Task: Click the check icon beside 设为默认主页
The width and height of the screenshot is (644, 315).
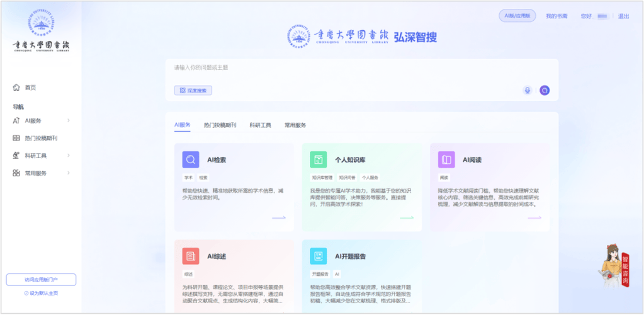Action: tap(26, 294)
